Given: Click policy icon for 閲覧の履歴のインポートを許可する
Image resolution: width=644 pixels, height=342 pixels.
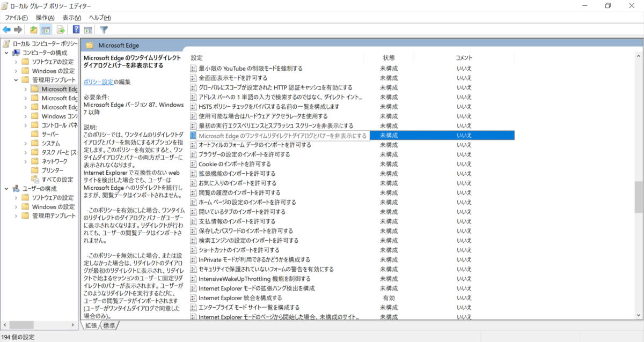Looking at the screenshot, I should click(x=194, y=192).
